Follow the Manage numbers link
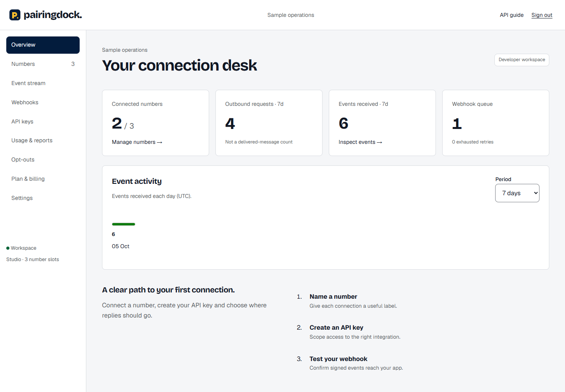 tap(137, 142)
